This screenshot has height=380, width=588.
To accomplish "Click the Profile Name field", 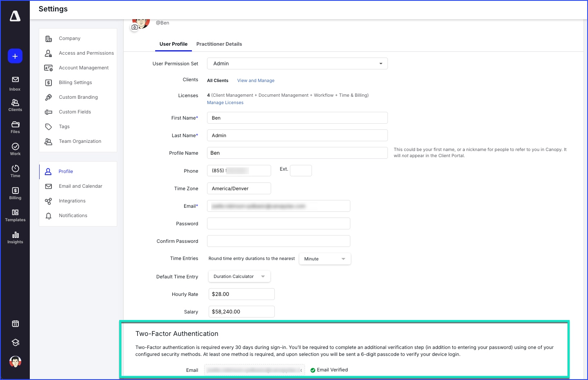I will [297, 153].
